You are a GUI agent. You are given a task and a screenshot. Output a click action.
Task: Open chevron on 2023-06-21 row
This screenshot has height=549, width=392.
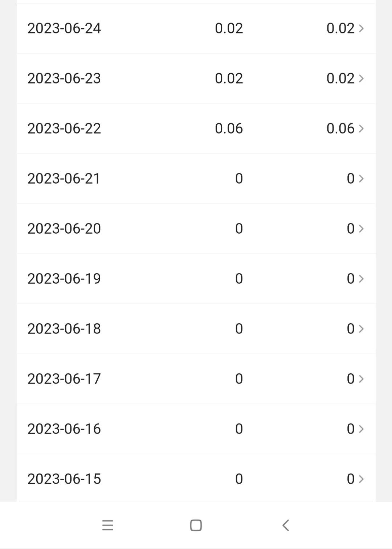361,179
